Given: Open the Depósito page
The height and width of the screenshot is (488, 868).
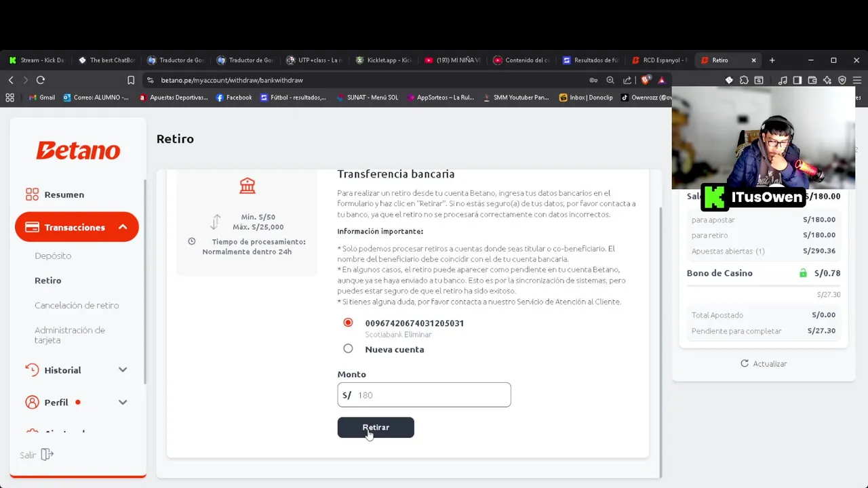Looking at the screenshot, I should tap(53, 256).
